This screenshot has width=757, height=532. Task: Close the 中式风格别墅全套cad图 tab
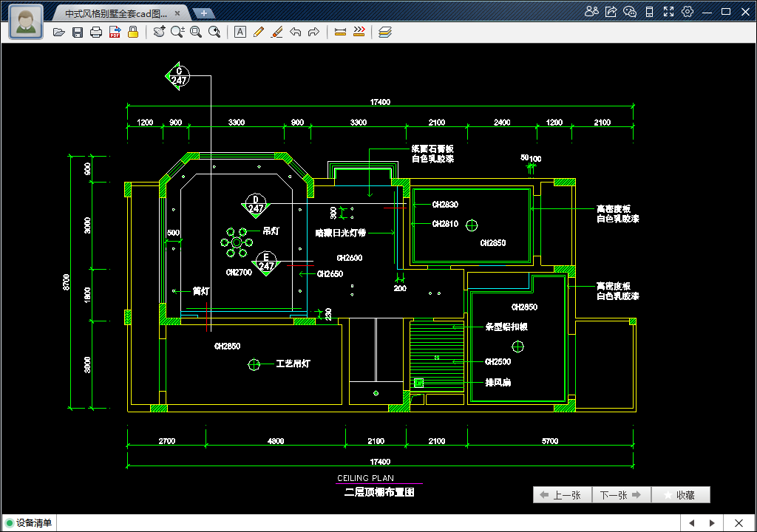click(177, 13)
